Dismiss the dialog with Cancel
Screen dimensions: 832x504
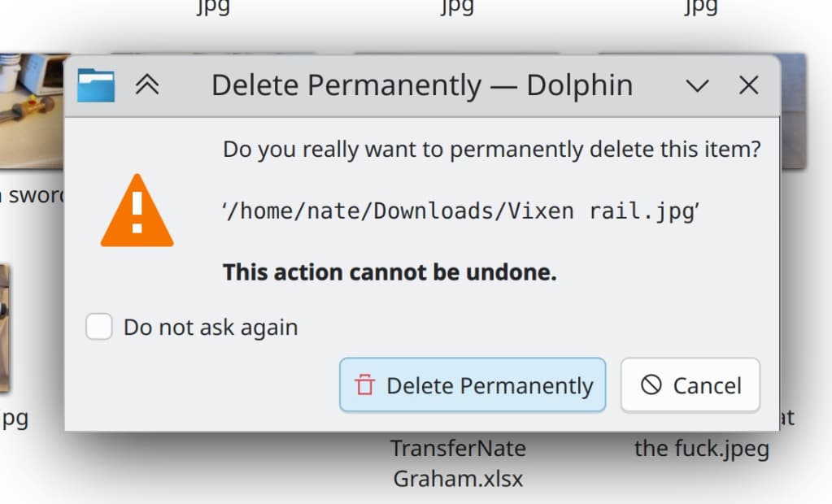point(690,385)
